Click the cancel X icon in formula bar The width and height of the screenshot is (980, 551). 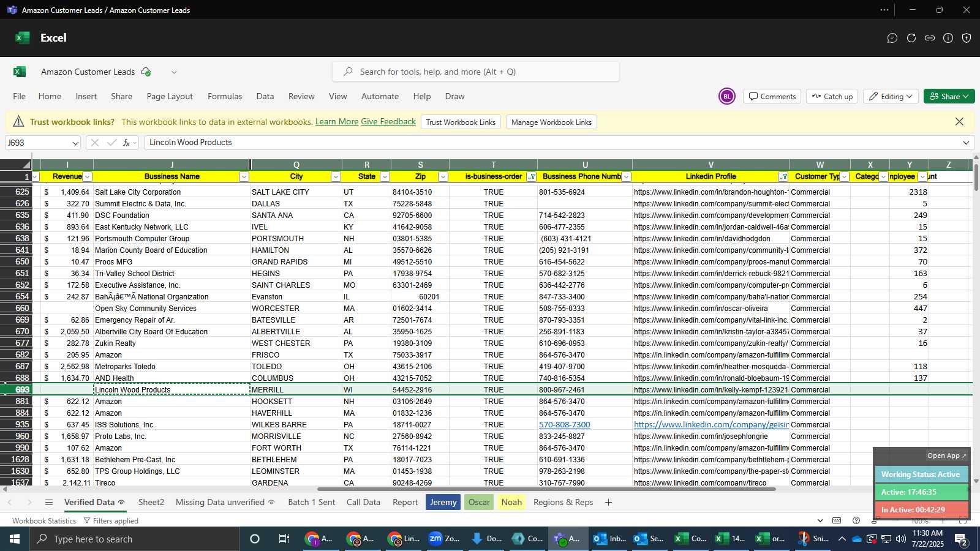tap(94, 143)
